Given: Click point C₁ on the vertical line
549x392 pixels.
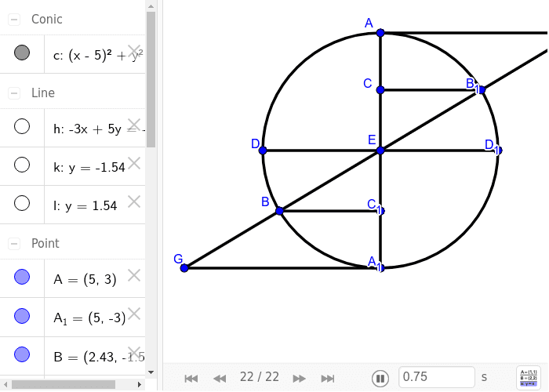Looking at the screenshot, I should (380, 211).
